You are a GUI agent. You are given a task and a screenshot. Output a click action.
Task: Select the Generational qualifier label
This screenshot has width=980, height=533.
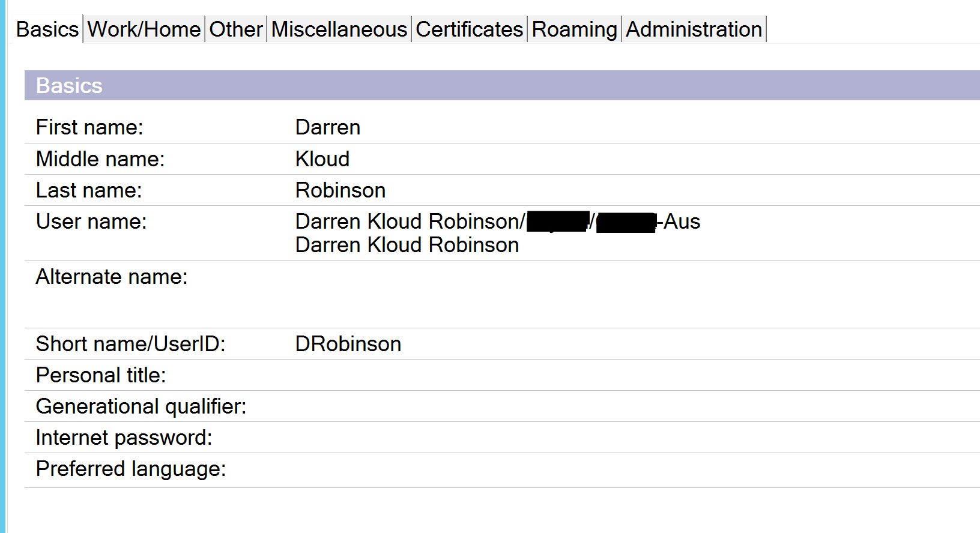(141, 406)
